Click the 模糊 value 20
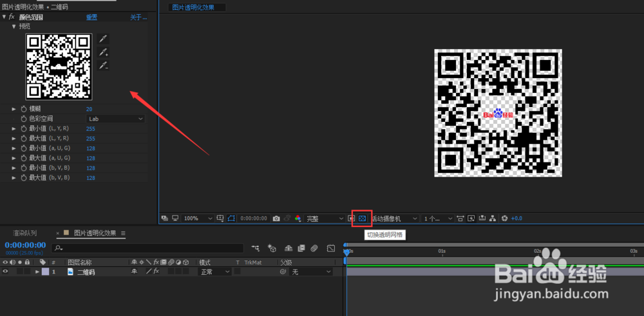This screenshot has height=316, width=644. [x=89, y=109]
